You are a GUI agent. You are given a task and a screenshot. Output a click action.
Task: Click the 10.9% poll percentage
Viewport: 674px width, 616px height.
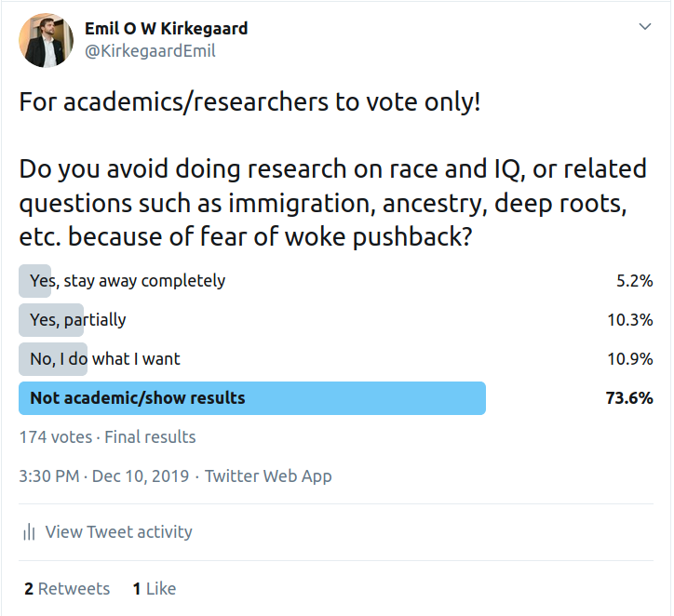coord(629,358)
